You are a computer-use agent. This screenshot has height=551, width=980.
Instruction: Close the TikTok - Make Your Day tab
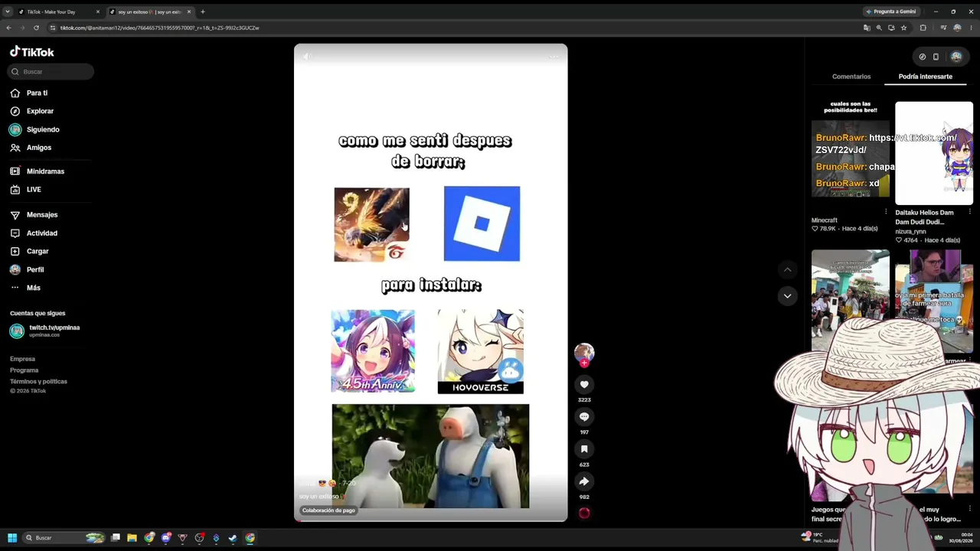(x=97, y=11)
